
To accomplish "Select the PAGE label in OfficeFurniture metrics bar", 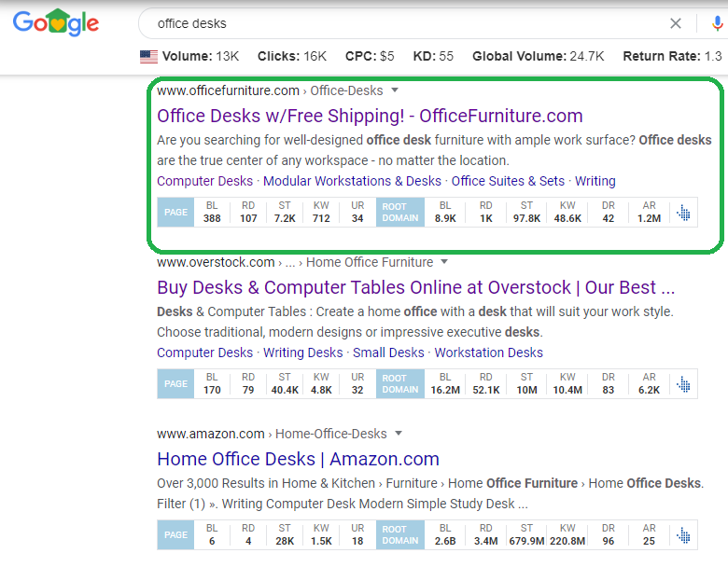I will pos(175,213).
